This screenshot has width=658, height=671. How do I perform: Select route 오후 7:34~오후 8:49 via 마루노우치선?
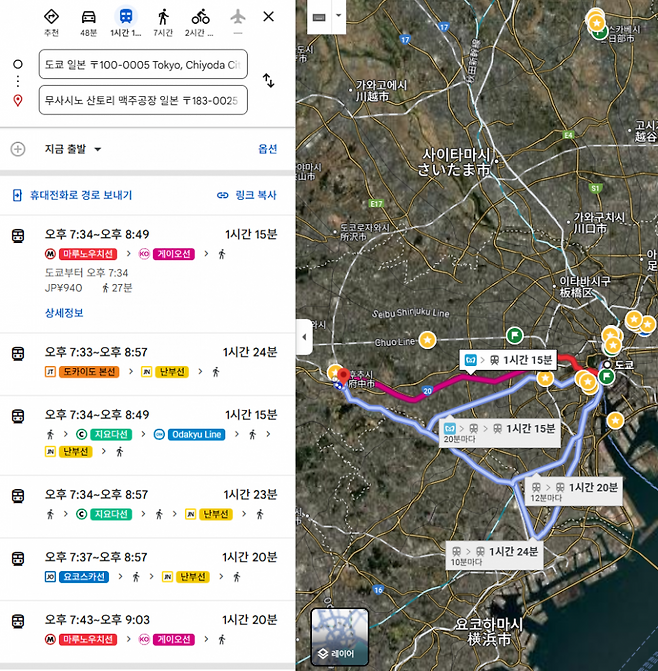click(147, 274)
